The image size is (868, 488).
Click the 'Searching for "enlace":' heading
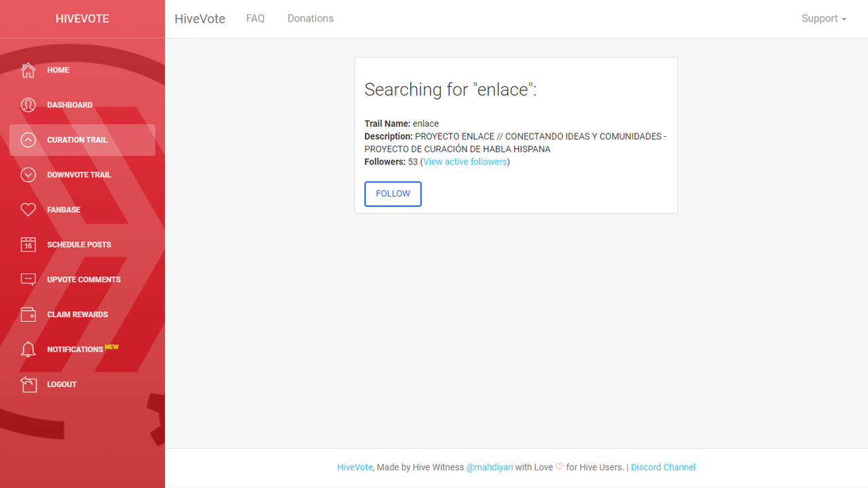pos(450,89)
